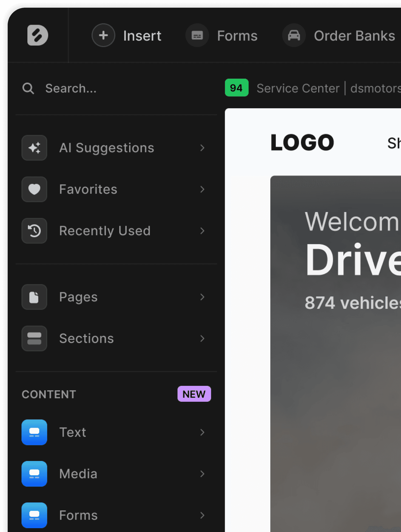Click the Forms icon in top toolbar
This screenshot has width=401, height=532.
coord(197,35)
